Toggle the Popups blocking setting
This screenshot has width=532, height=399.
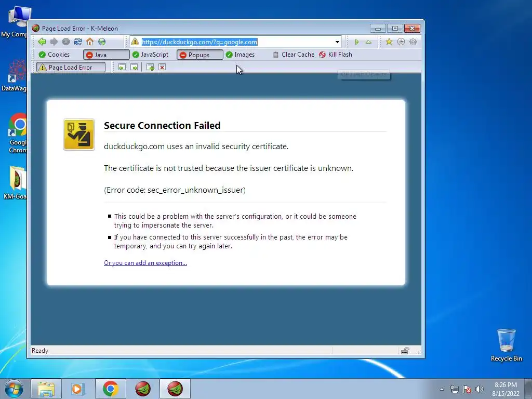[199, 55]
